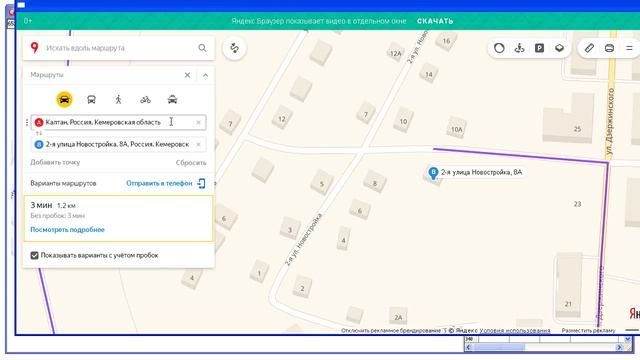
Task: Click building number 21 on map
Action: click(568, 304)
